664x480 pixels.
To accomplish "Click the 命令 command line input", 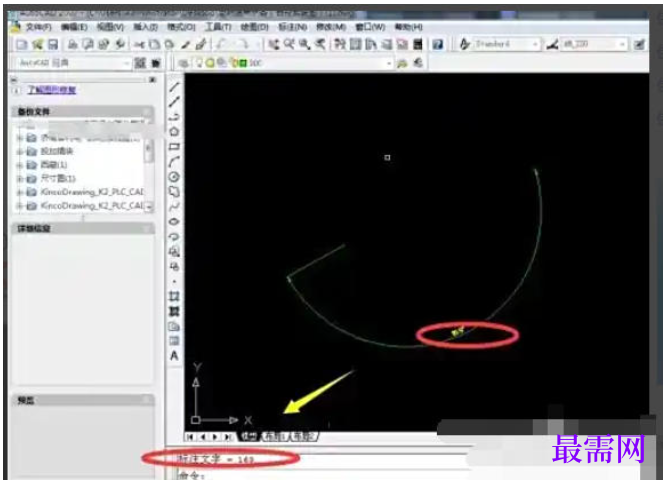I will [x=322, y=475].
